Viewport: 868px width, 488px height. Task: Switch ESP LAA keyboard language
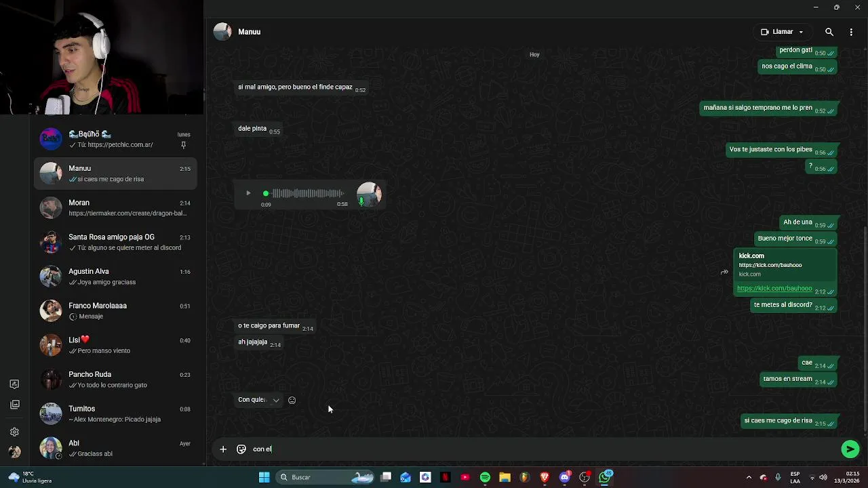pos(795,477)
